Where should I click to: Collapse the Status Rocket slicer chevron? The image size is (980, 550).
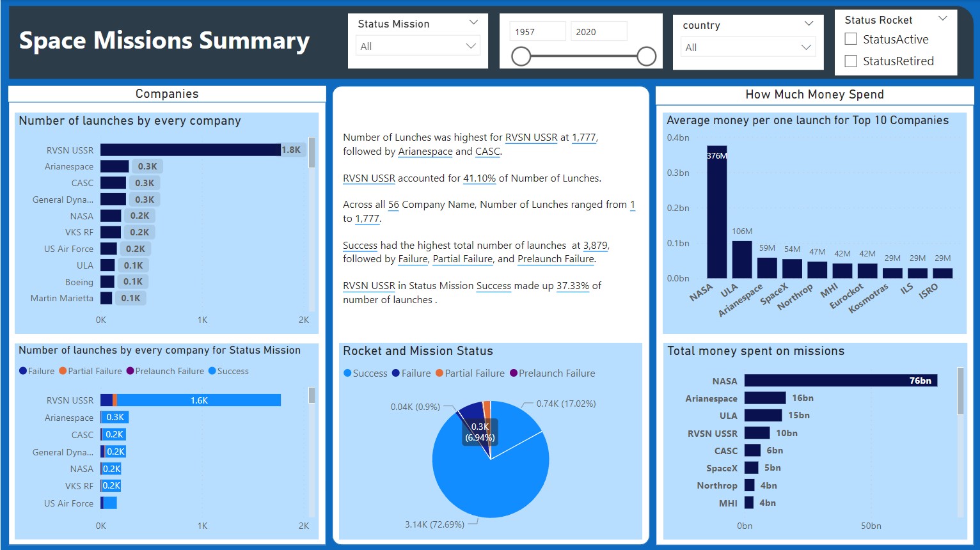[942, 19]
